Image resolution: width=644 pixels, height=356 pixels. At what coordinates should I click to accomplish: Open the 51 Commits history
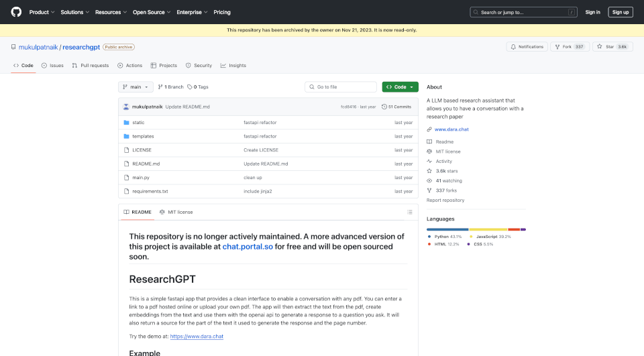tap(396, 107)
